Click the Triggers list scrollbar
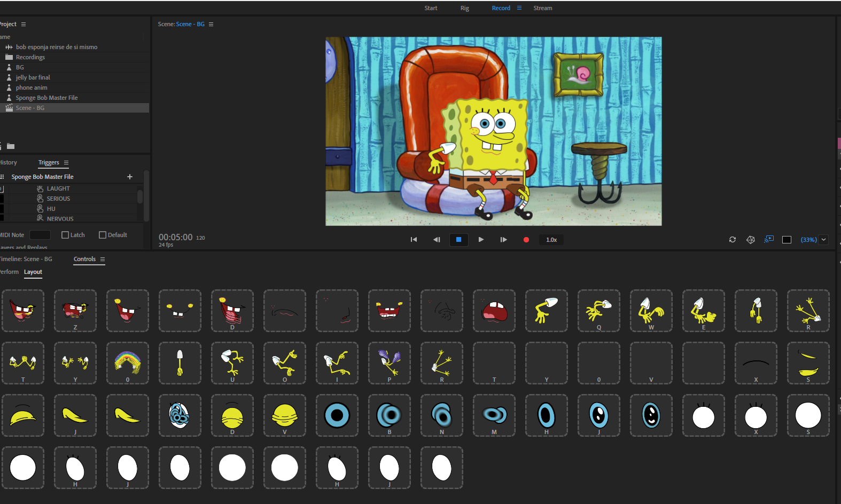Screen dimensions: 841x504 (x=140, y=196)
